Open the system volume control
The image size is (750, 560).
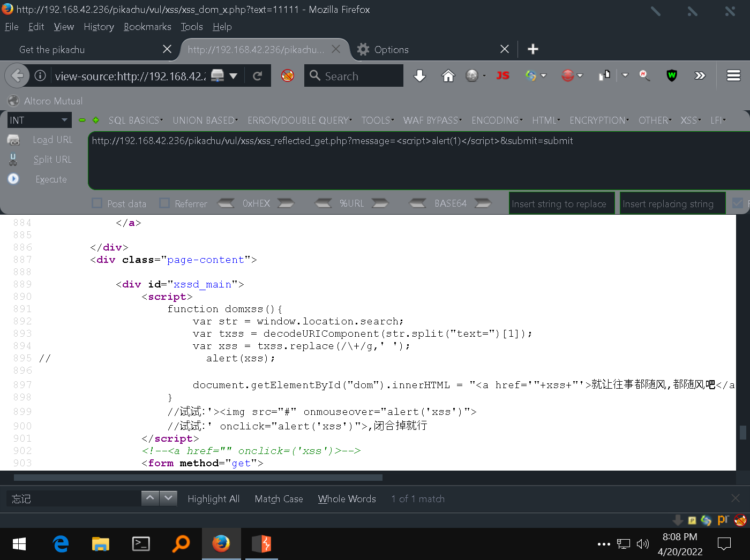642,544
